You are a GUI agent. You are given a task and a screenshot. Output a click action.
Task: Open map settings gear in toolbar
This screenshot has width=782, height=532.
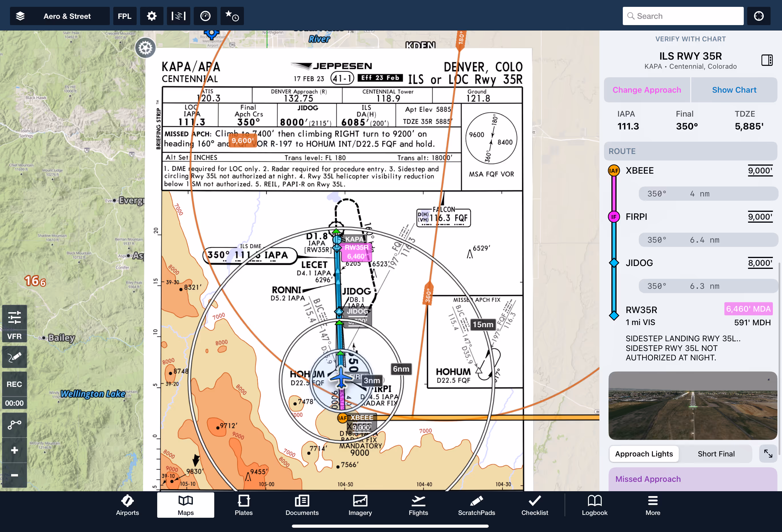pos(151,16)
